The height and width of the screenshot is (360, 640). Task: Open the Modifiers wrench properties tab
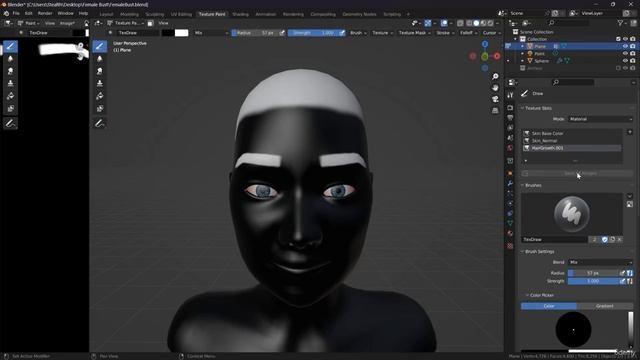coord(510,183)
